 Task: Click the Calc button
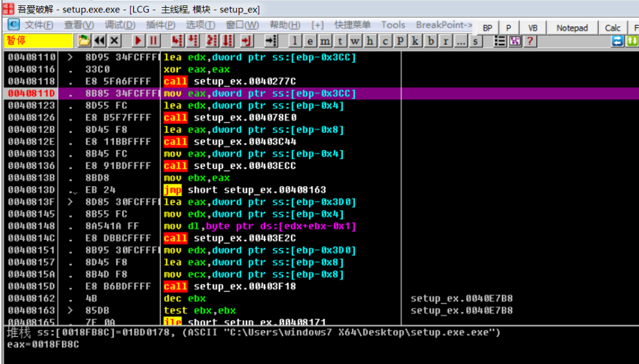click(x=613, y=28)
